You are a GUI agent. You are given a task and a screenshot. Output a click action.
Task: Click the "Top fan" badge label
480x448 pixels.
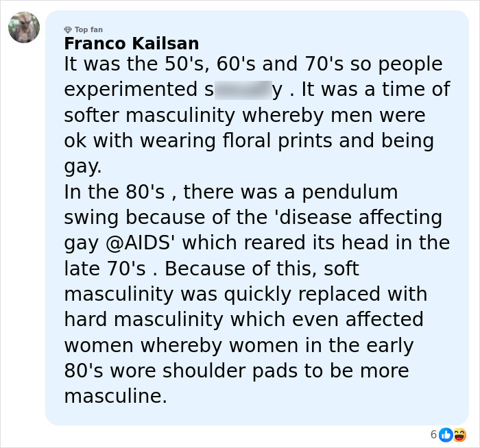tap(88, 29)
